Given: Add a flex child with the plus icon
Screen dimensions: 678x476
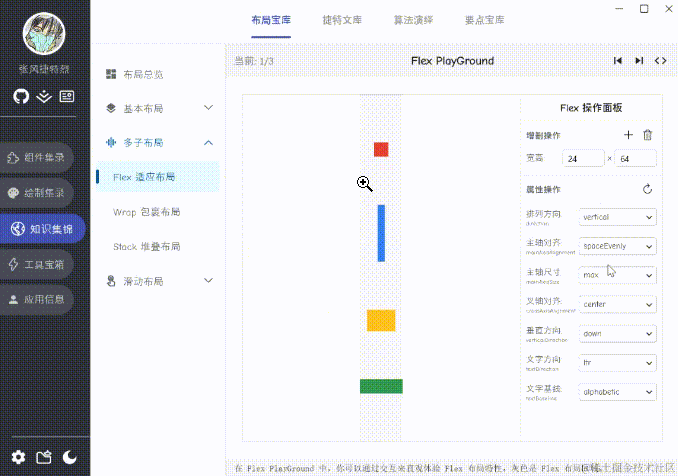Looking at the screenshot, I should [628, 135].
